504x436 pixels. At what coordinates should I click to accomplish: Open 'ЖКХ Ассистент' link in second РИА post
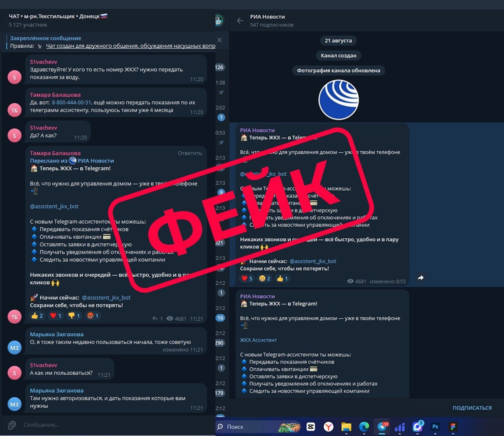pos(258,340)
